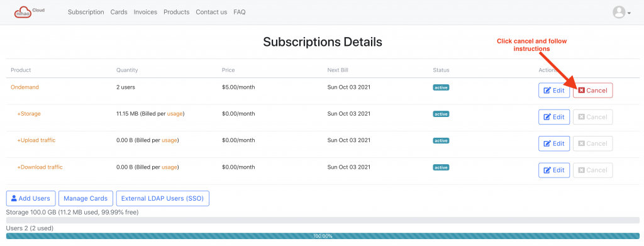Open the usage link in Storage row

pyautogui.click(x=175, y=114)
